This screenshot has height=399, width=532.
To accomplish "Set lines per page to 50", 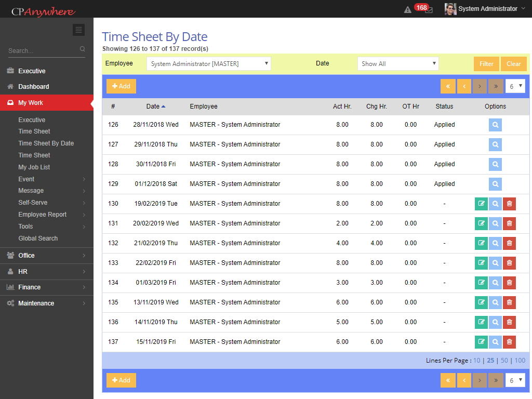I will 504,361.
